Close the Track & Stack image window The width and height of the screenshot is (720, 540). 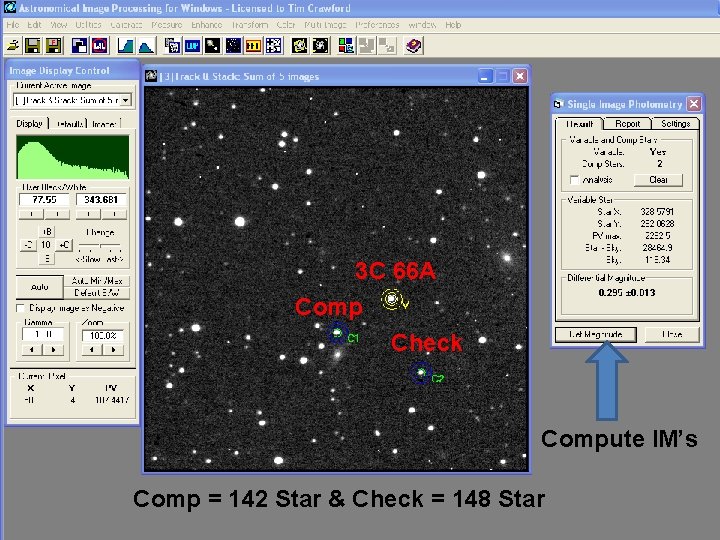520,76
